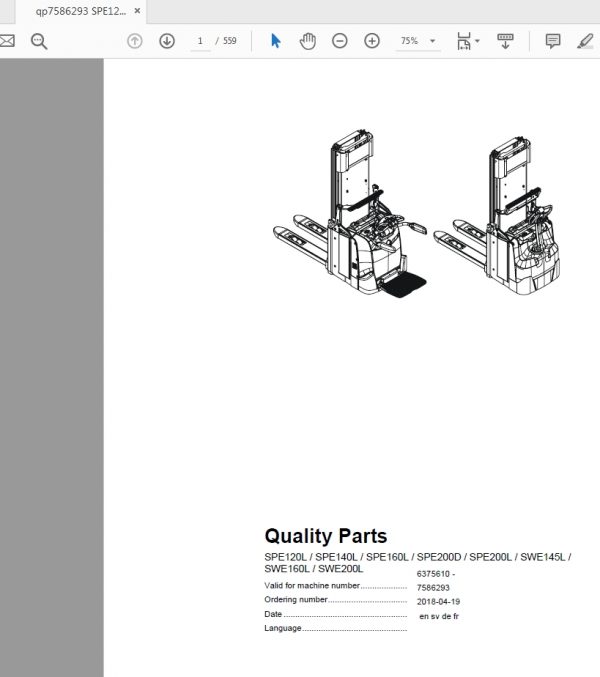600x677 pixels.
Task: Click the 'Language' label
Action: pos(283,628)
